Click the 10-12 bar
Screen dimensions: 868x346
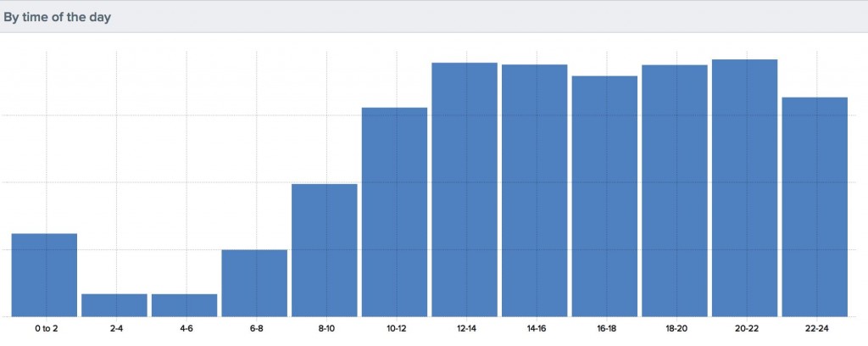395,212
